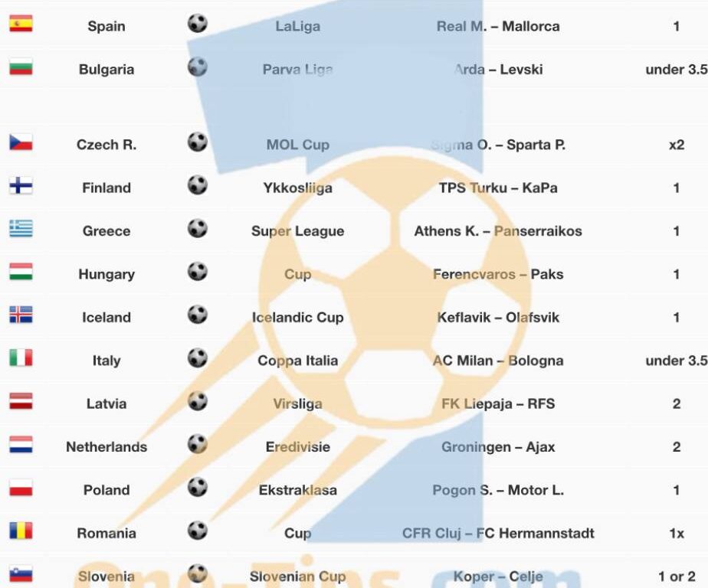Click the Greece flag icon

point(21,228)
